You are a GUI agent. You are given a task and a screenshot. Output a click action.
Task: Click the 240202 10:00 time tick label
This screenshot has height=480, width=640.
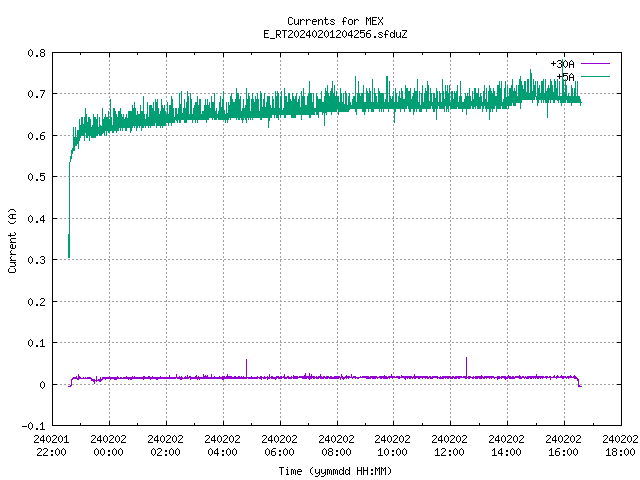393,446
